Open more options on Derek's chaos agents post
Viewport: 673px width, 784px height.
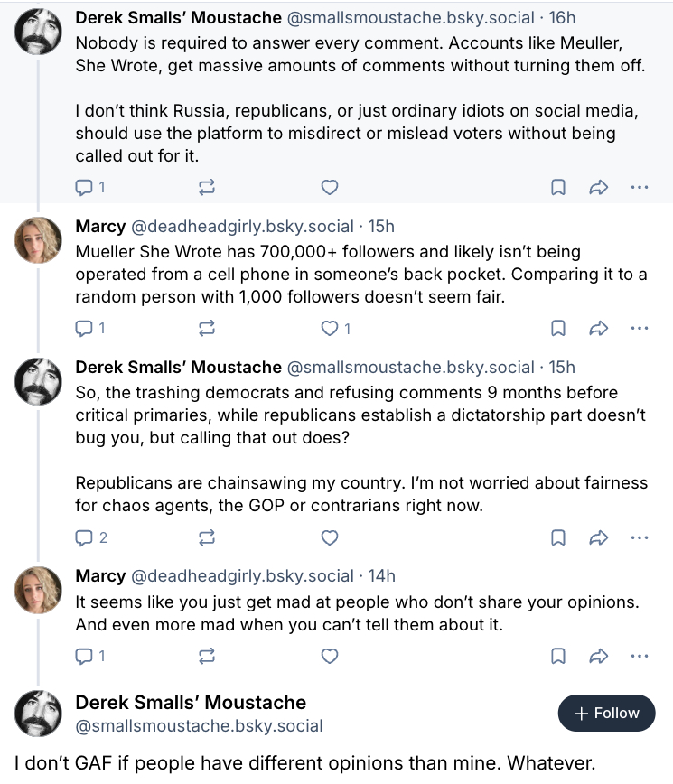click(x=639, y=538)
